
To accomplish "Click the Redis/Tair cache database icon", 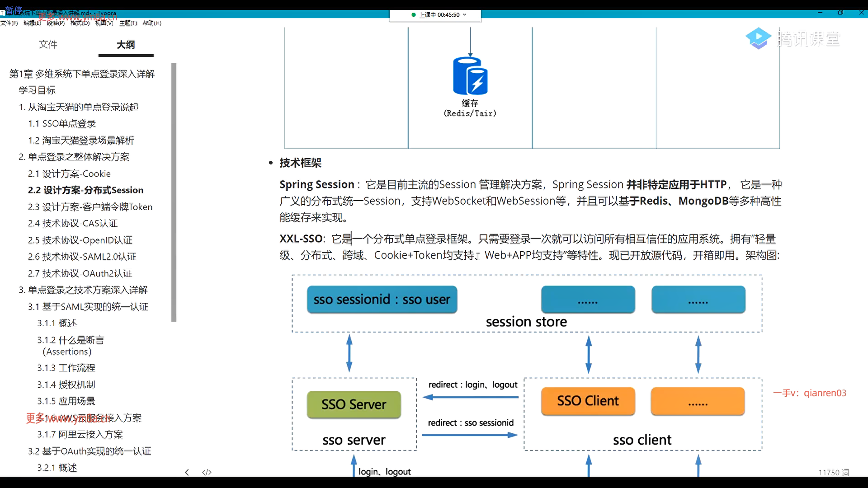I will pyautogui.click(x=470, y=76).
